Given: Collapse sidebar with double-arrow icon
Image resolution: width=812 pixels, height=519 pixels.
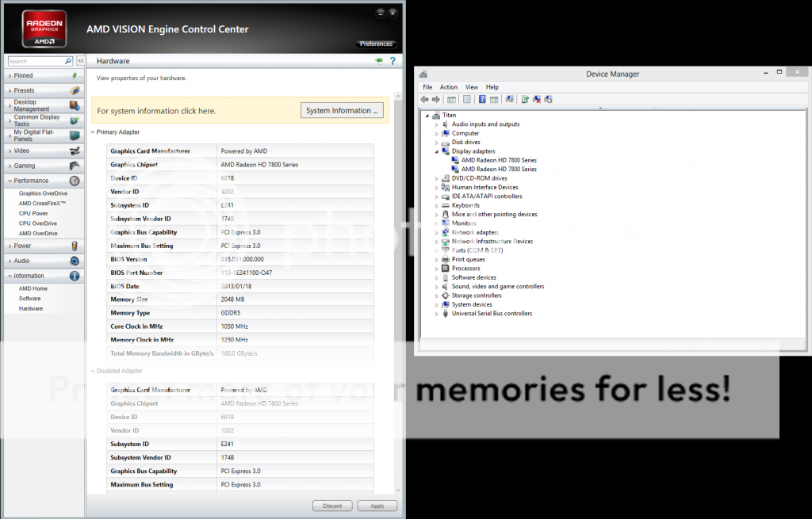Looking at the screenshot, I should 81,61.
